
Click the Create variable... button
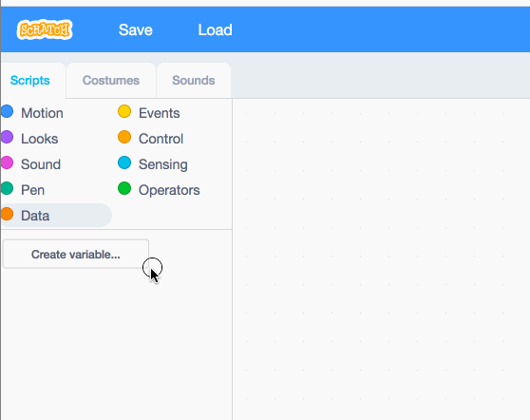click(76, 255)
